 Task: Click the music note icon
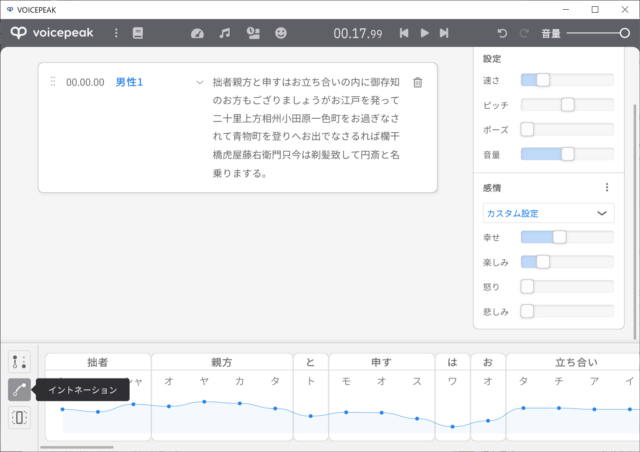pos(225,33)
